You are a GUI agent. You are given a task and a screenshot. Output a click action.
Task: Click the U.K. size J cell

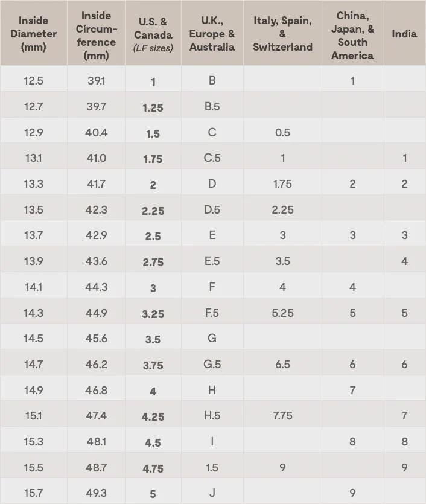click(x=212, y=493)
